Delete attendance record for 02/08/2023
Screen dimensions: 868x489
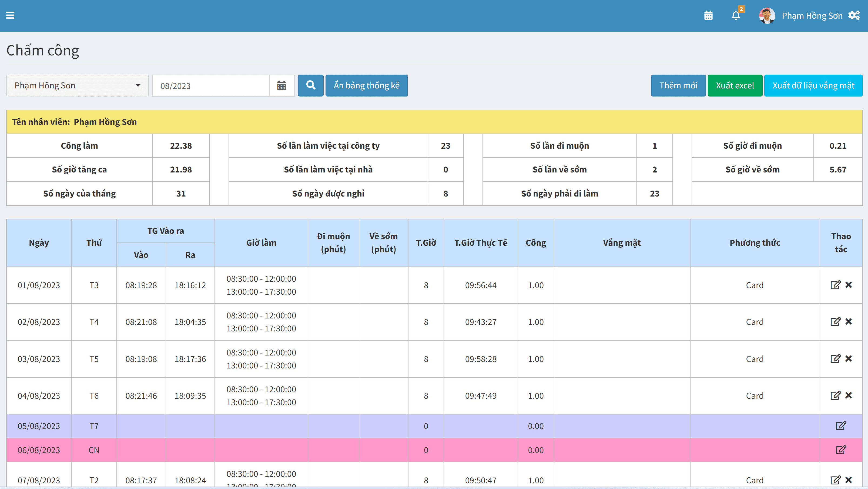tap(849, 322)
